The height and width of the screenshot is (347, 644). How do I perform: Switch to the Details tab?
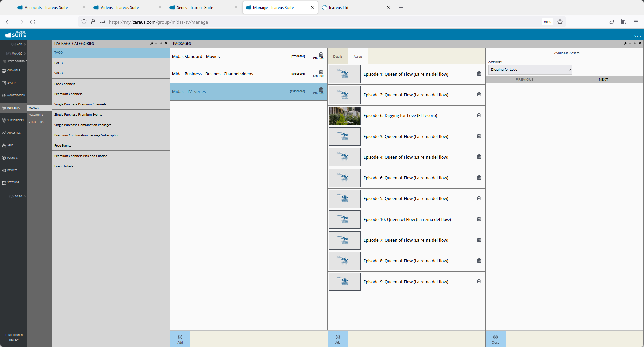coord(338,56)
